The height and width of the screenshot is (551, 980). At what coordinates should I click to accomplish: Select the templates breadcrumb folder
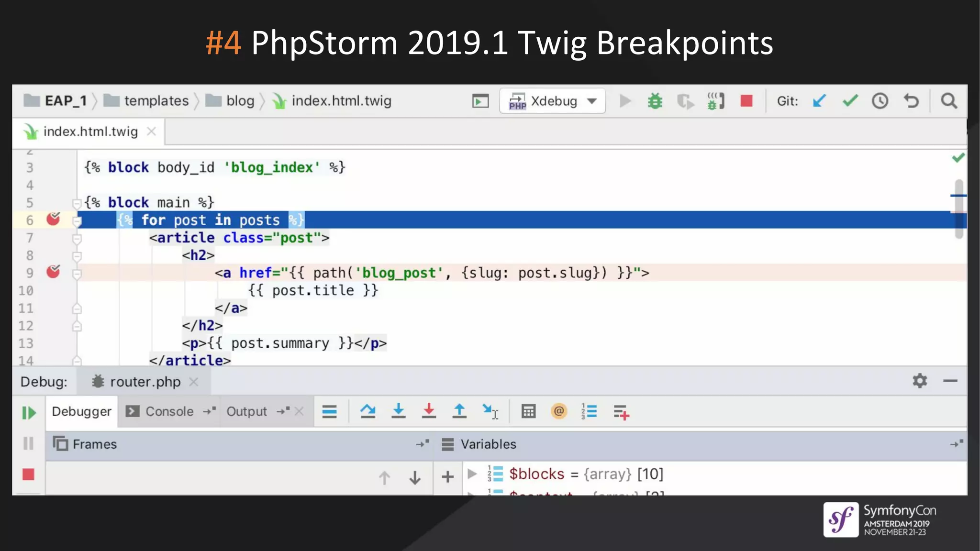[146, 101]
